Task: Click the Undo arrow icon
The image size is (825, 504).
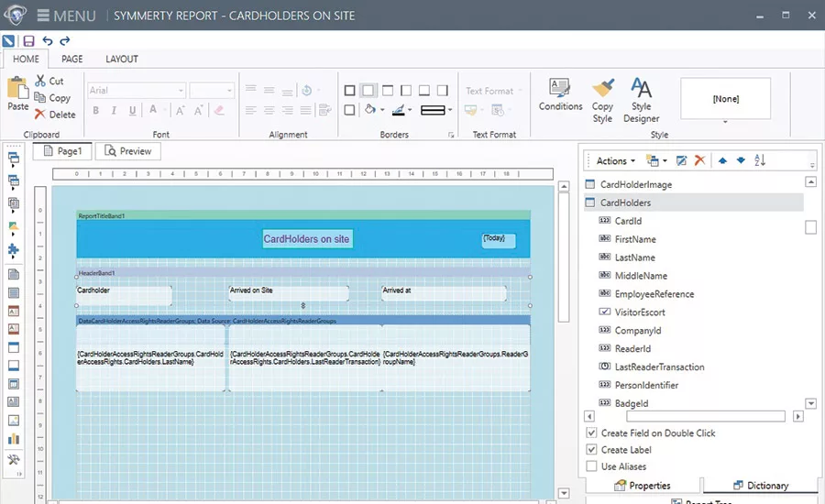Action: [x=48, y=41]
